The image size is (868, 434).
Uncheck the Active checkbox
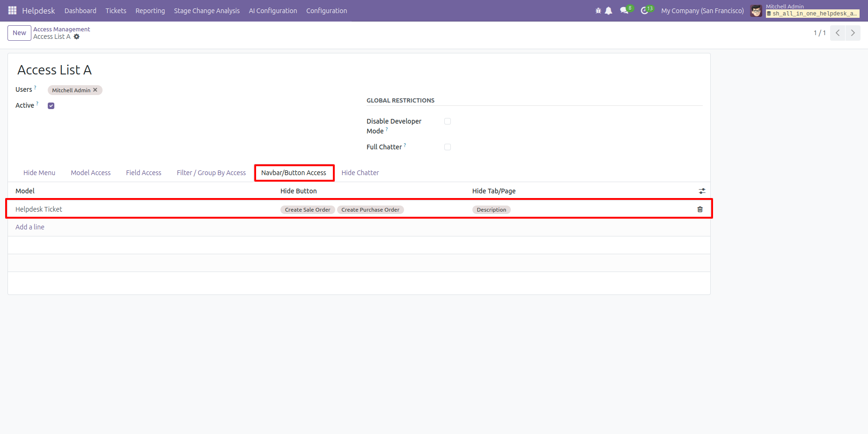[x=51, y=106]
